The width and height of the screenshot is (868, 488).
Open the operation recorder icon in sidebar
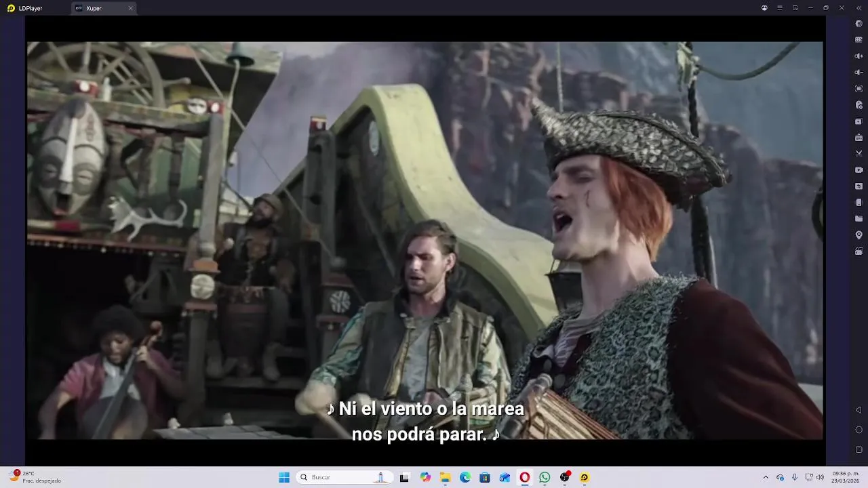pos(859,105)
